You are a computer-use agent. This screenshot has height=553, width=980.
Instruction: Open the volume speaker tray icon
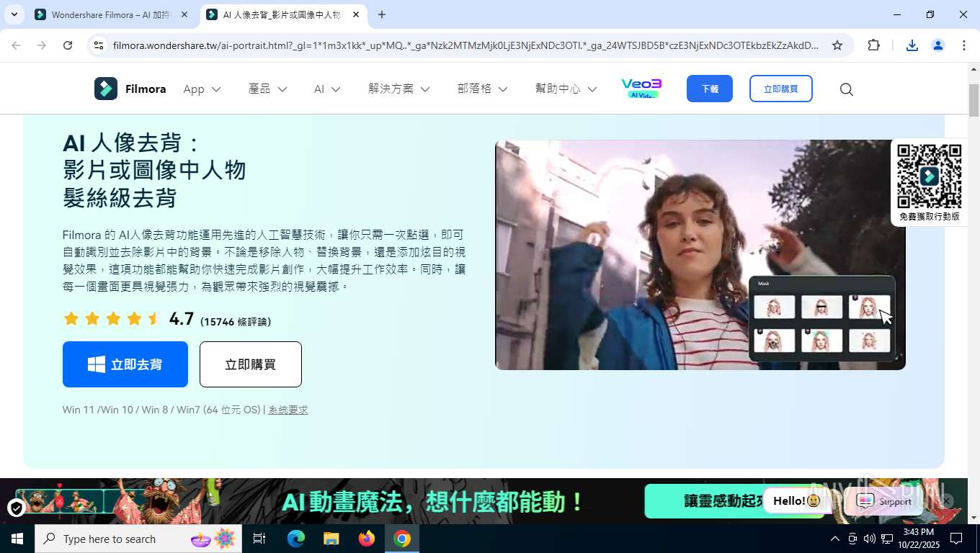pos(870,539)
